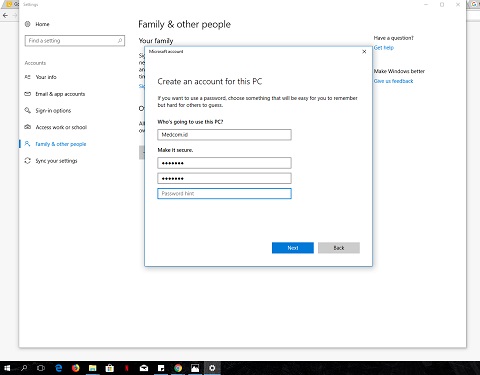The image size is (480, 375).
Task: Click the 'Accounts' section label
Action: coord(35,63)
